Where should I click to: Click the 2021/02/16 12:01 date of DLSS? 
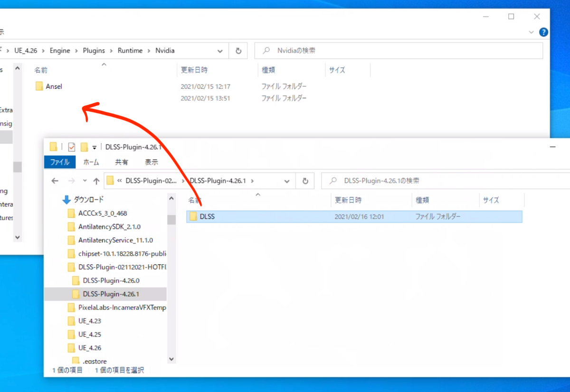(x=360, y=216)
